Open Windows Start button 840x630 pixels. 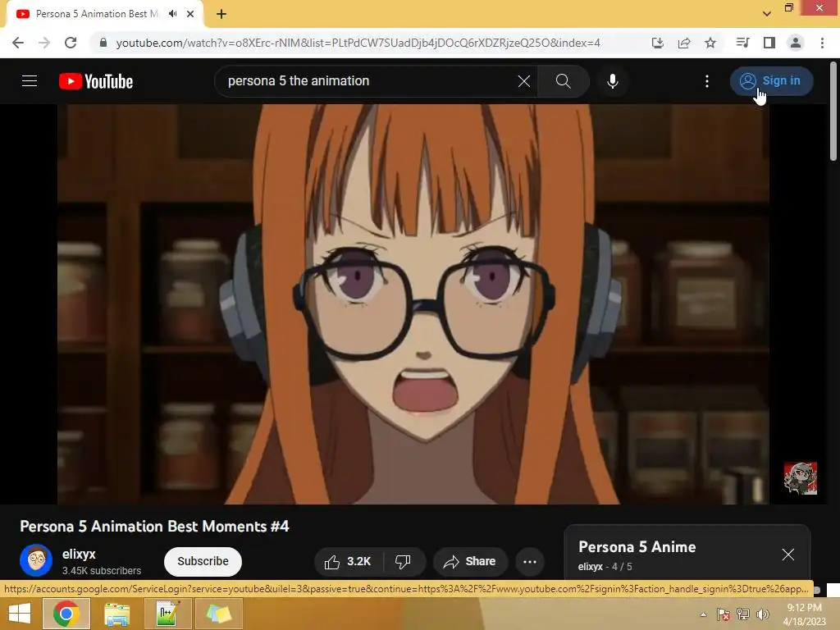20,614
